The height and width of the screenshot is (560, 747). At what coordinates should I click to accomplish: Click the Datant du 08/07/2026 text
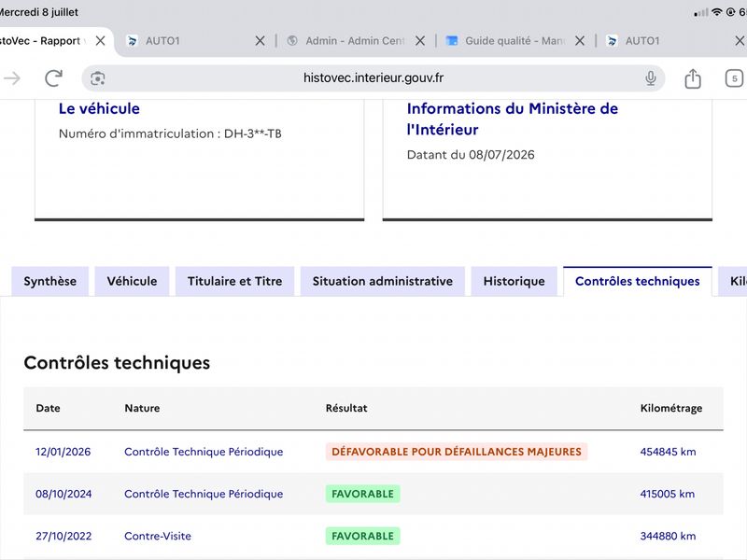pyautogui.click(x=471, y=155)
